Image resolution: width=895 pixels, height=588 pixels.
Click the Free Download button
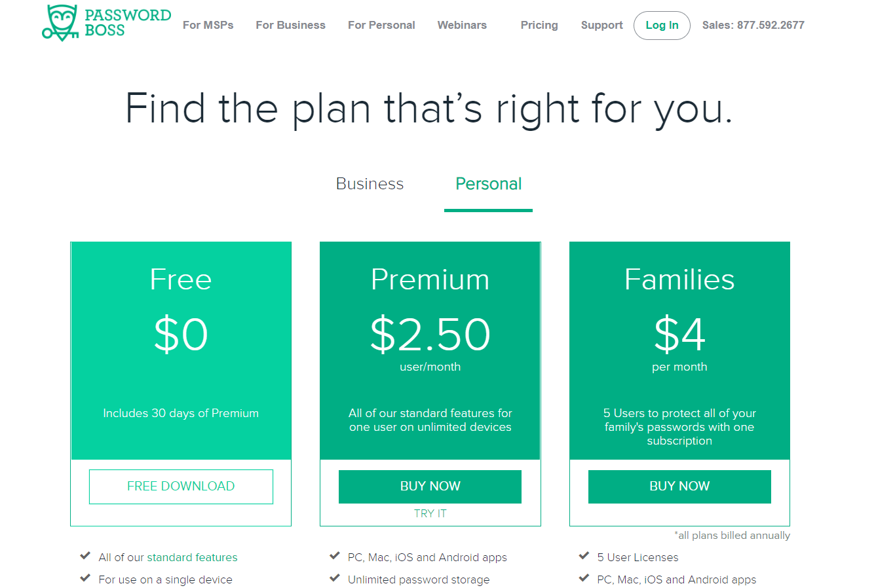pyautogui.click(x=181, y=487)
